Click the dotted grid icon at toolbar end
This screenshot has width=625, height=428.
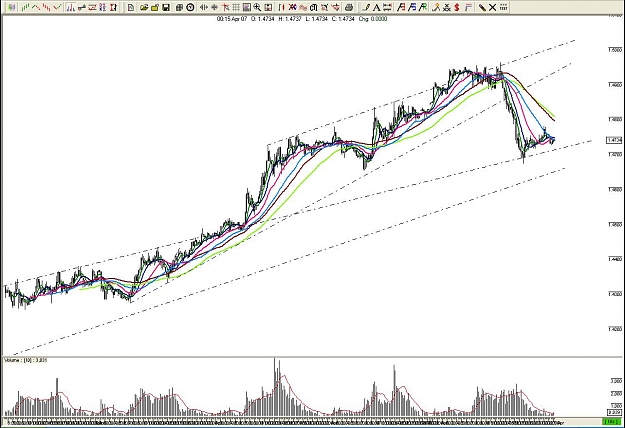tap(503, 7)
